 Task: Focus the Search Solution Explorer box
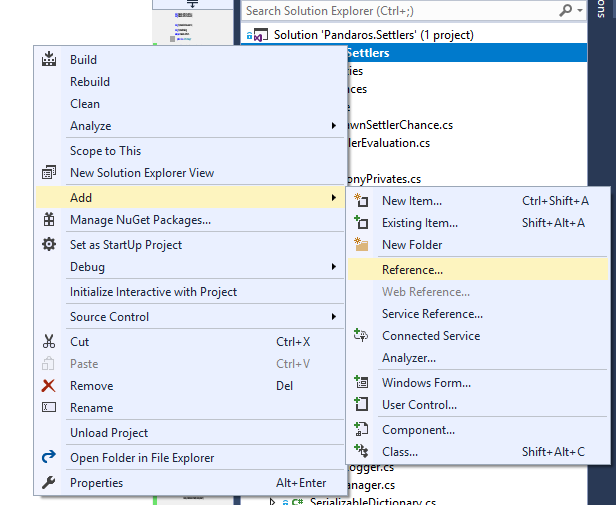400,11
